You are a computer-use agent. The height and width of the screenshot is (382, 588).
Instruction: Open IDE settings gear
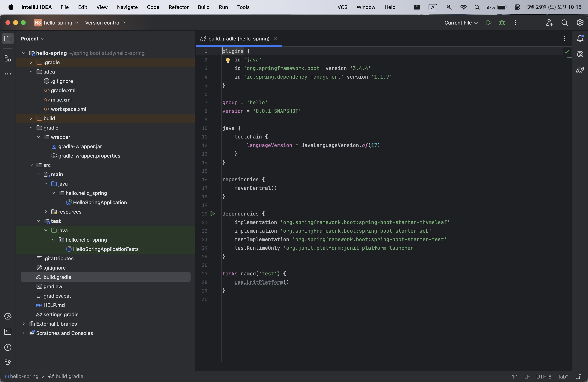[x=580, y=23]
